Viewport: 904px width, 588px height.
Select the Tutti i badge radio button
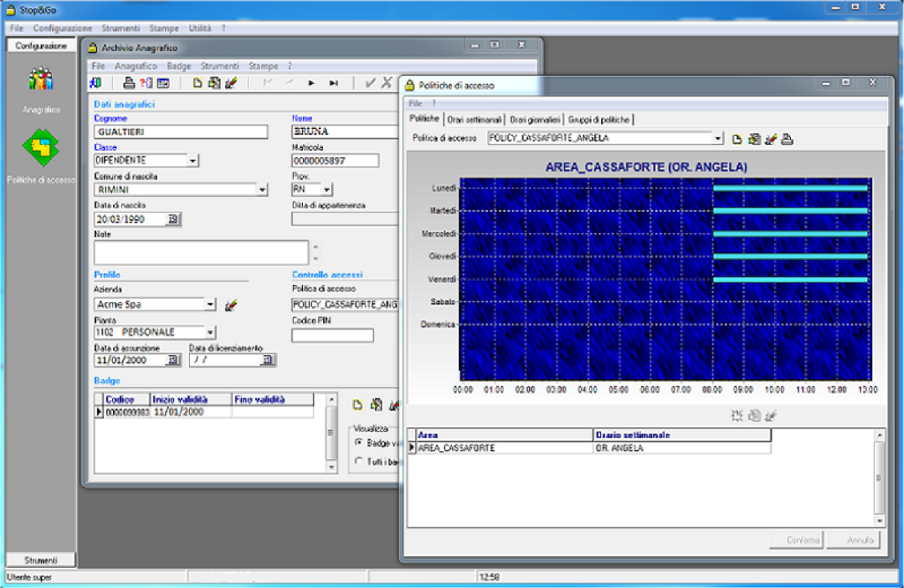358,460
